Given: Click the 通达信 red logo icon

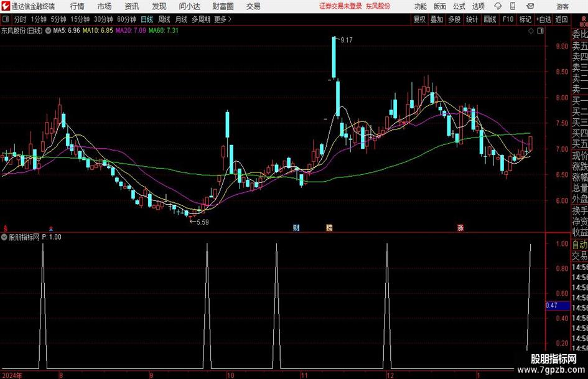Looking at the screenshot, I should coord(6,6).
